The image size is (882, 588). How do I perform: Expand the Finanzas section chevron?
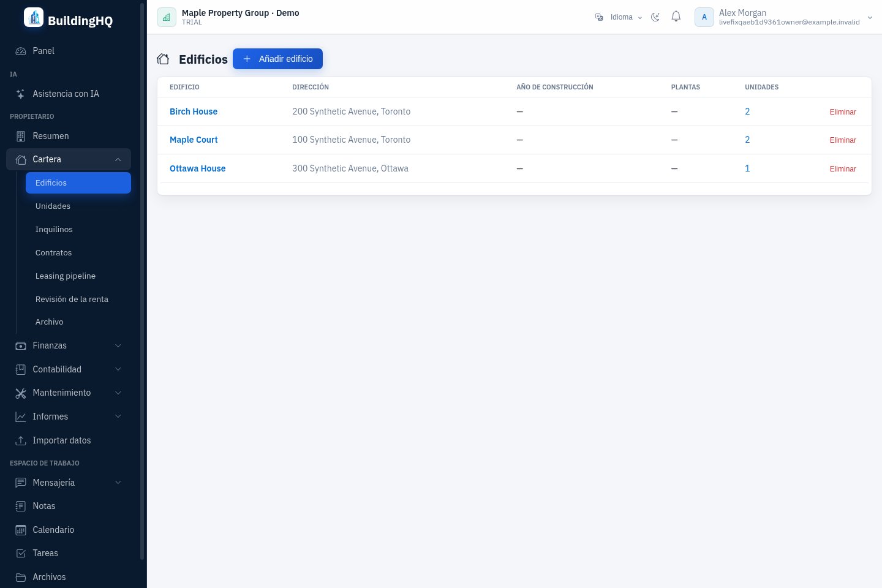(x=118, y=346)
